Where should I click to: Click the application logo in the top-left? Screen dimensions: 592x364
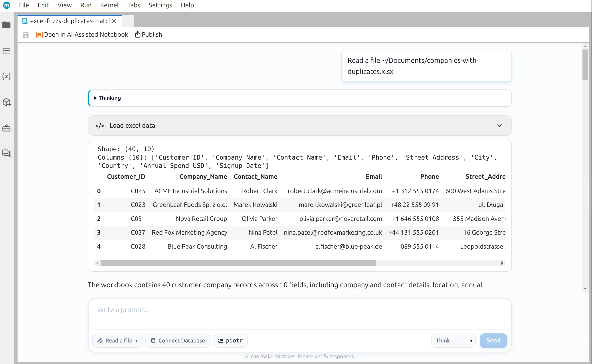coord(6,5)
